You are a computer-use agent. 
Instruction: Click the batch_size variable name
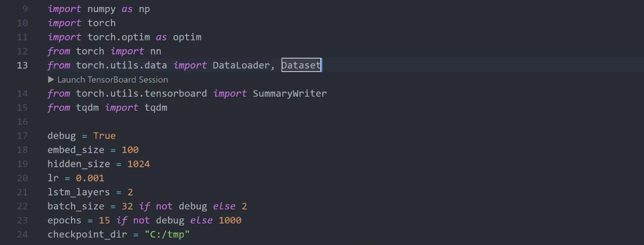[76, 206]
